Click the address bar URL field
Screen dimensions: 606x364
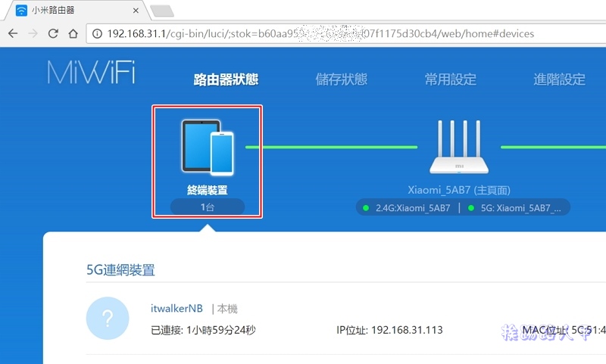(x=346, y=33)
